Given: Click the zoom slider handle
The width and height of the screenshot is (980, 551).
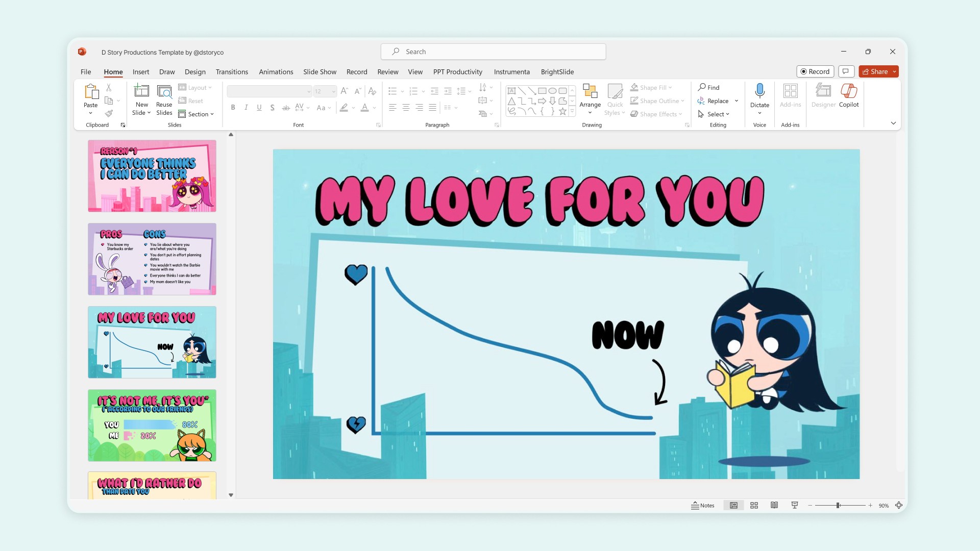Looking at the screenshot, I should point(838,506).
